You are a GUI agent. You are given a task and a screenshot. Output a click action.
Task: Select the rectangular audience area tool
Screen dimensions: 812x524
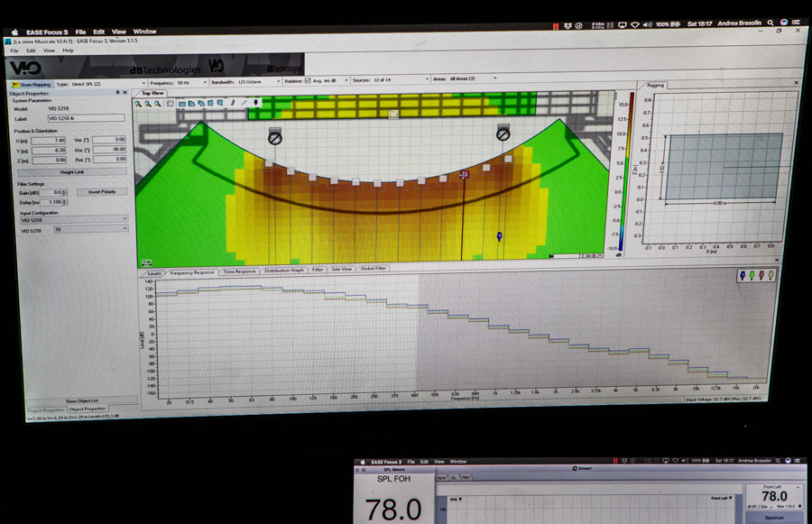182,104
